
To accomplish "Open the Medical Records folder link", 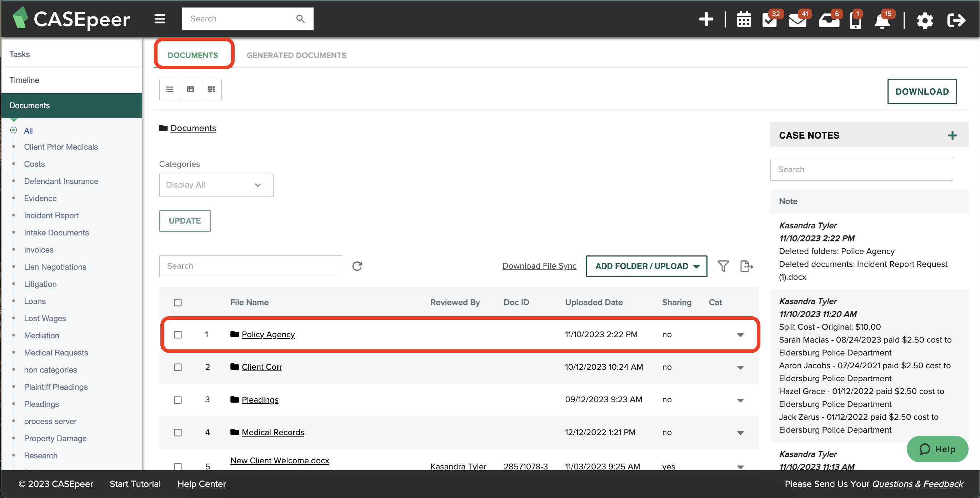I will [x=273, y=432].
